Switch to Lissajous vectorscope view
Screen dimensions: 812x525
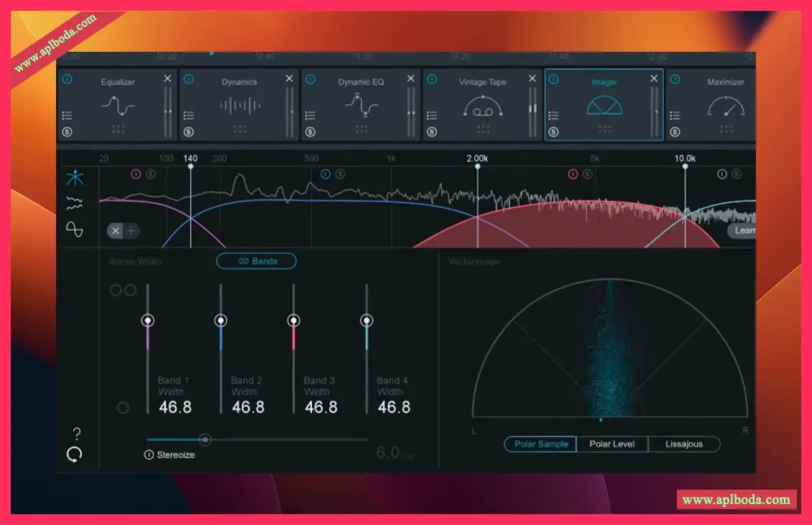tap(683, 444)
